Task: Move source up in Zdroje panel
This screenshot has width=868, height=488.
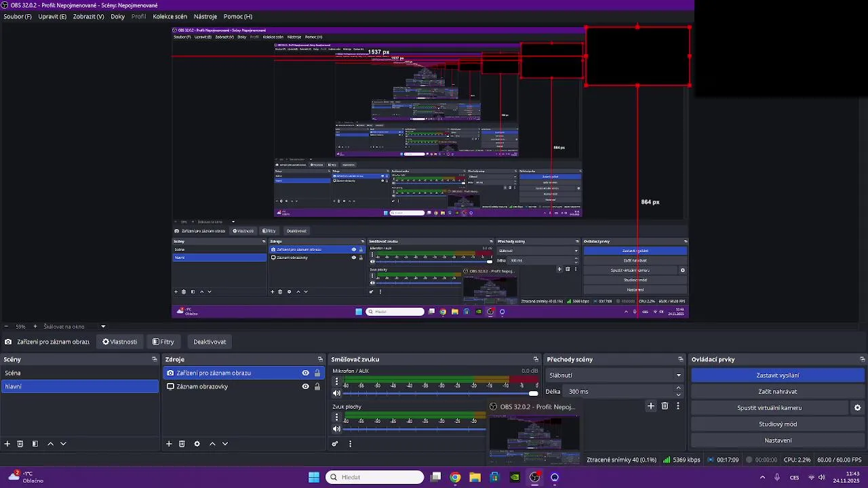Action: click(212, 444)
